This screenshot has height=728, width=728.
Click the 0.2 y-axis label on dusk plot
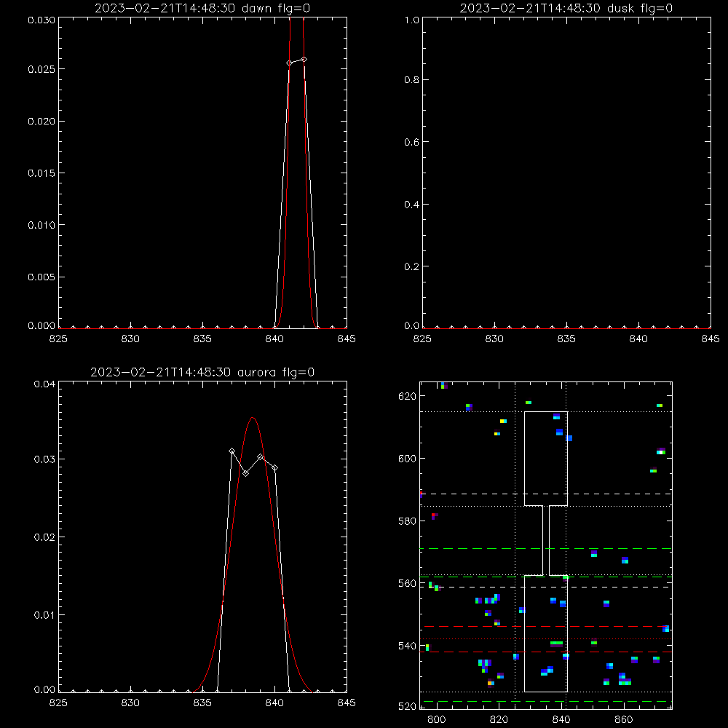pyautogui.click(x=412, y=266)
